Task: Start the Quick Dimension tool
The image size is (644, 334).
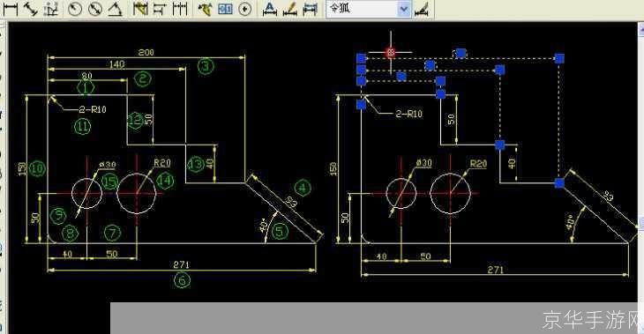Action: point(140,9)
